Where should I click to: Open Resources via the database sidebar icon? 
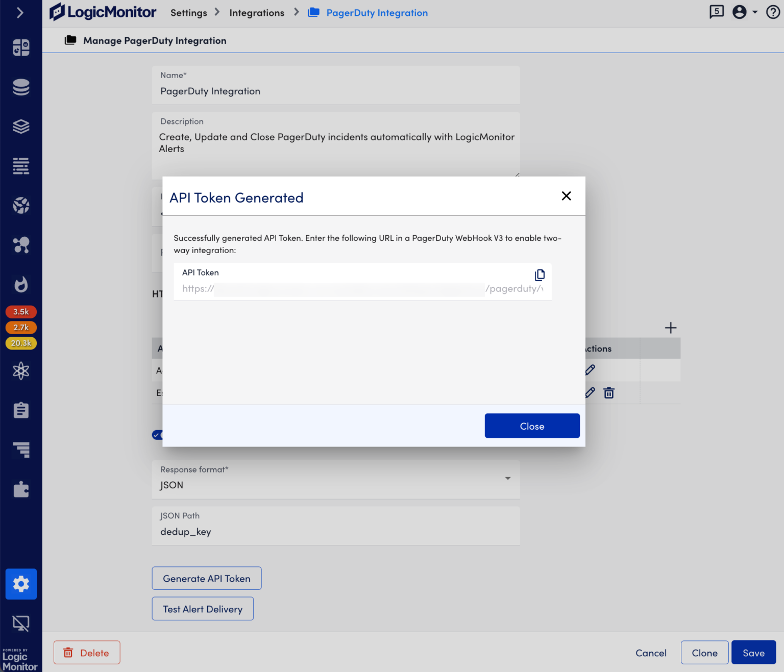click(21, 87)
